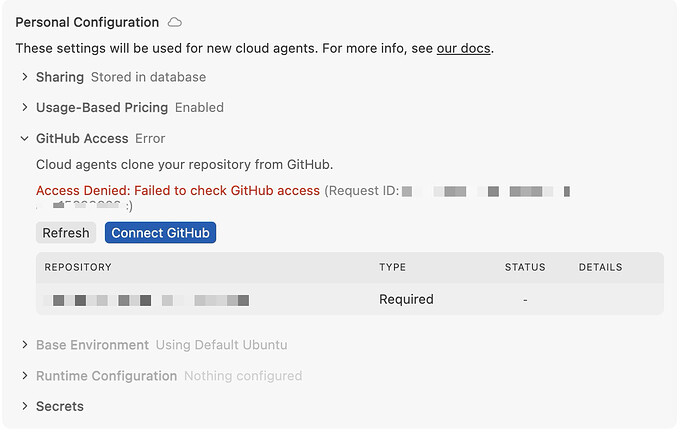Collapse the GitHub Access section chevron
The width and height of the screenshot is (689, 439).
pos(25,138)
